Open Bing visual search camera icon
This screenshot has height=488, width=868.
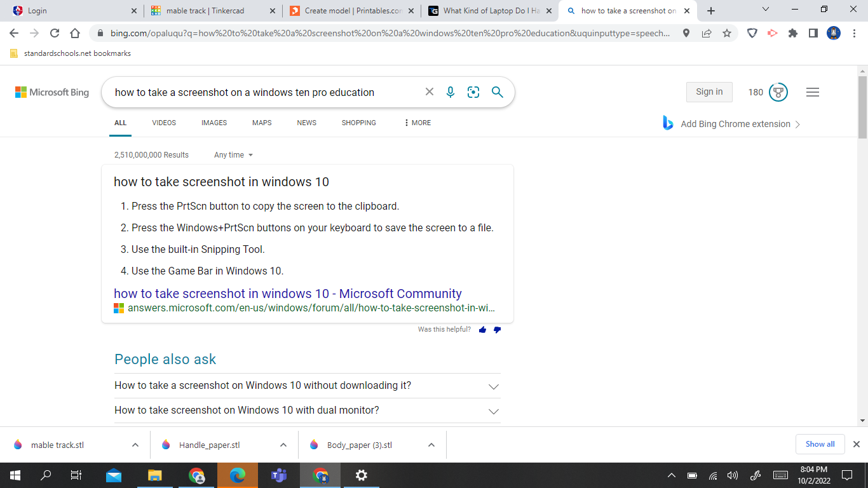coord(473,92)
